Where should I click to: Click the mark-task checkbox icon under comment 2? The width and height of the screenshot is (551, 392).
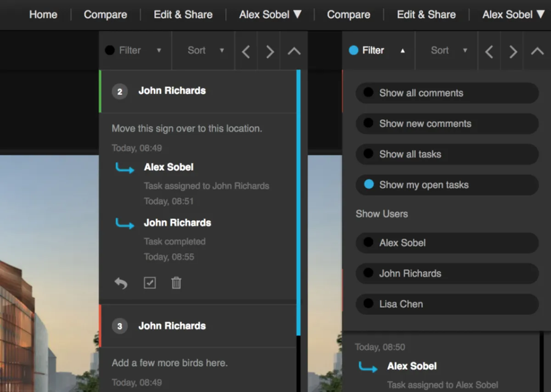[x=150, y=283]
